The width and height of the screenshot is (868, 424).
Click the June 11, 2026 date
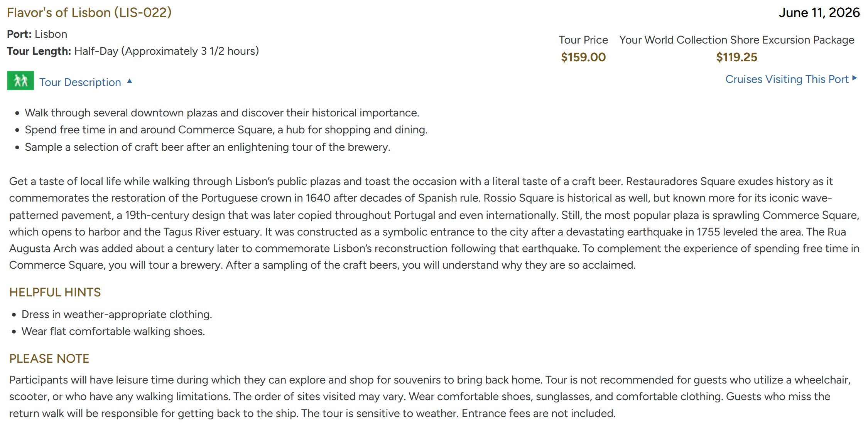point(819,12)
